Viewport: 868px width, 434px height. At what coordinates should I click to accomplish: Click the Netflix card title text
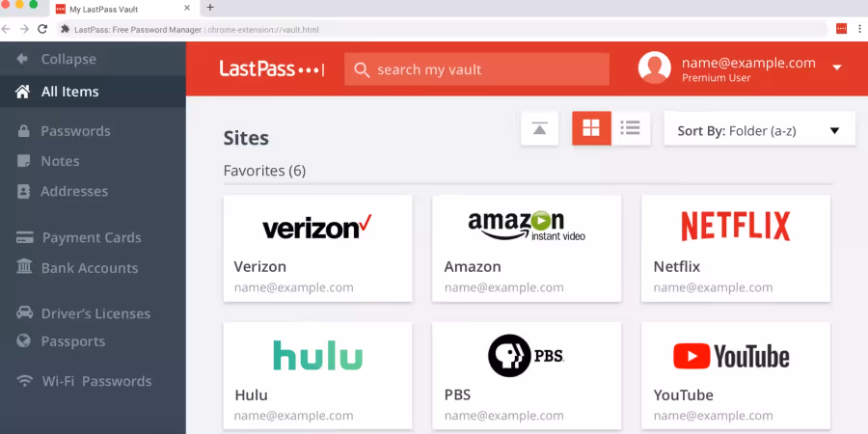676,267
